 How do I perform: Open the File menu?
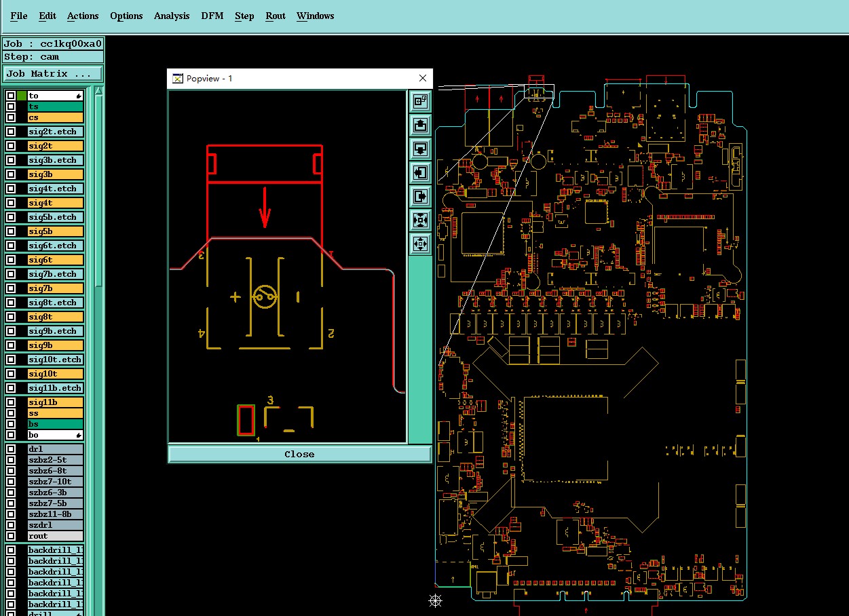coord(19,16)
